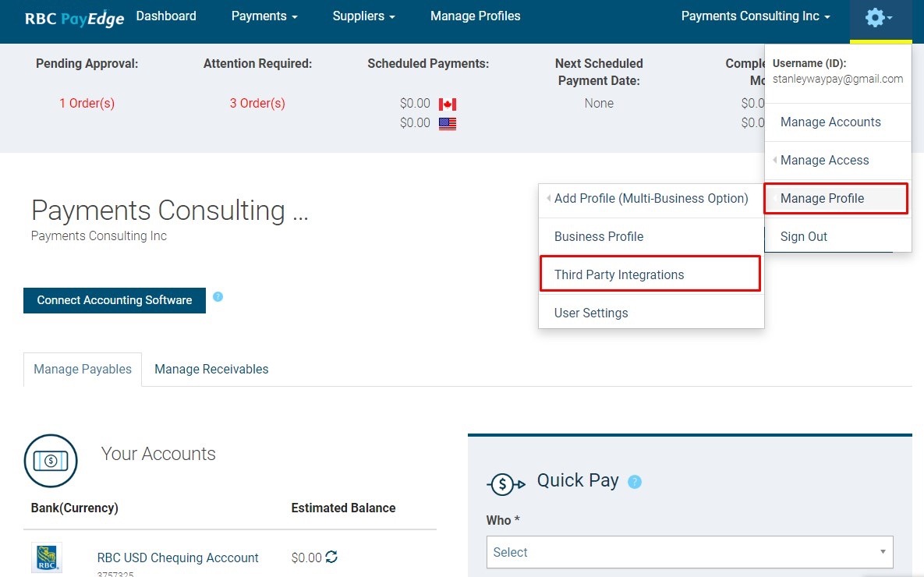The height and width of the screenshot is (577, 924).
Task: Click the RBC PayEdge logo
Action: [74, 18]
